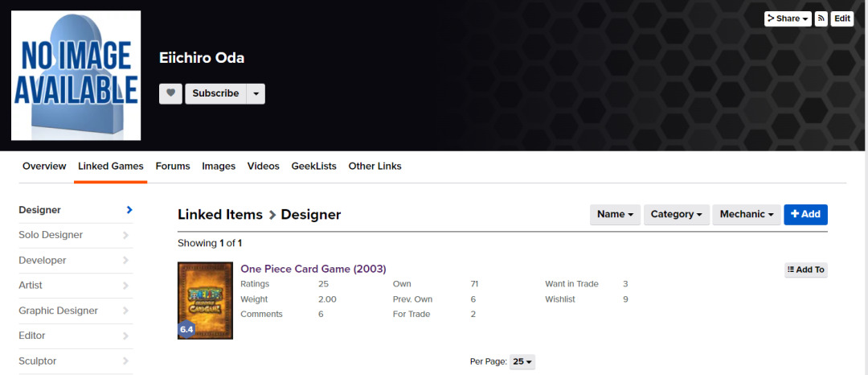Click the Prev. Own label
This screenshot has height=375, width=868.
(x=413, y=299)
